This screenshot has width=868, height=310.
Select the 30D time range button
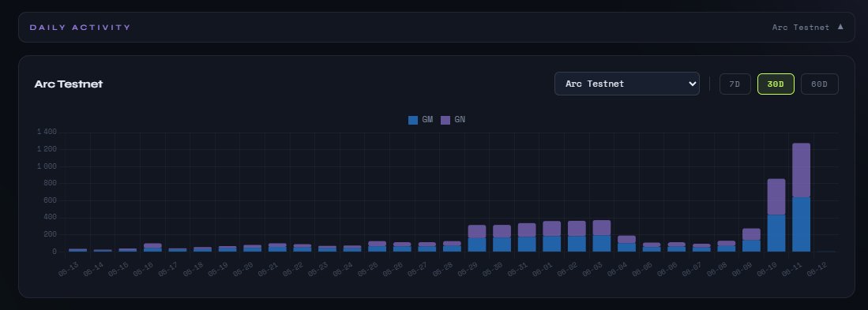coord(776,84)
